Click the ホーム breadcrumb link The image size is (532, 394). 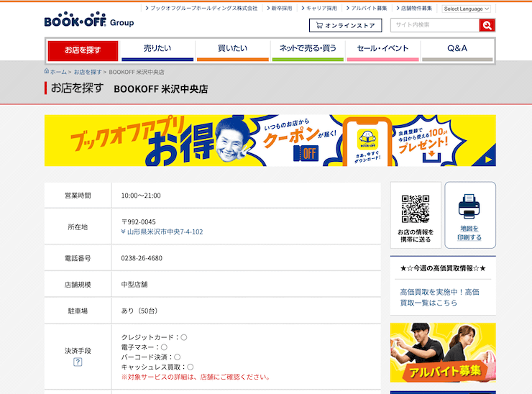point(58,72)
